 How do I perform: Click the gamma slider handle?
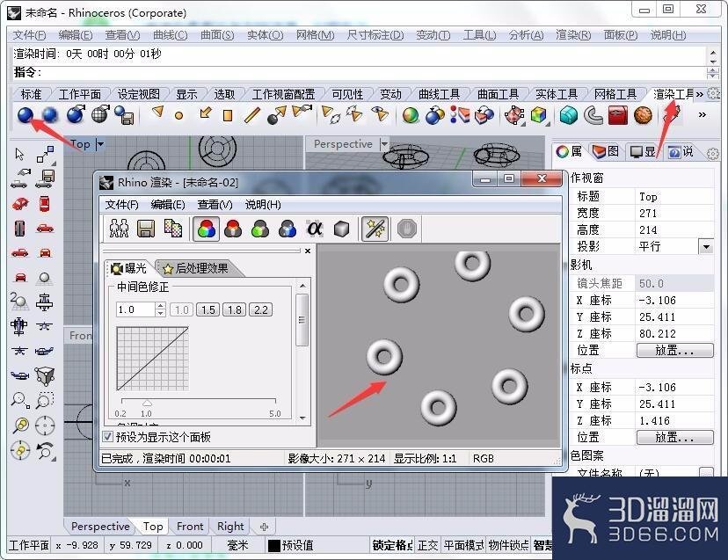pyautogui.click(x=147, y=403)
